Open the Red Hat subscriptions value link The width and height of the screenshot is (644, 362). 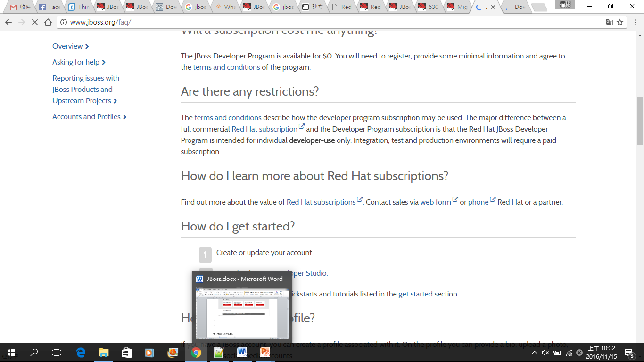click(321, 202)
